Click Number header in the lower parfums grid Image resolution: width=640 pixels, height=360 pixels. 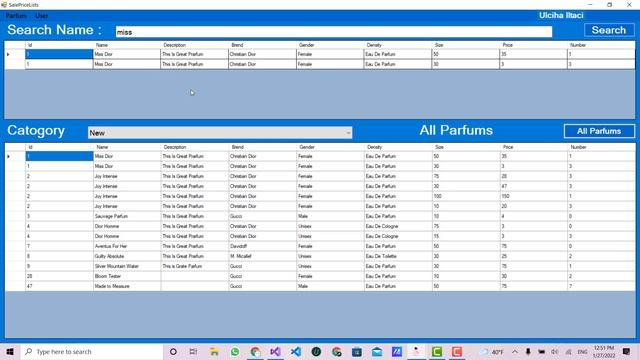click(578, 147)
